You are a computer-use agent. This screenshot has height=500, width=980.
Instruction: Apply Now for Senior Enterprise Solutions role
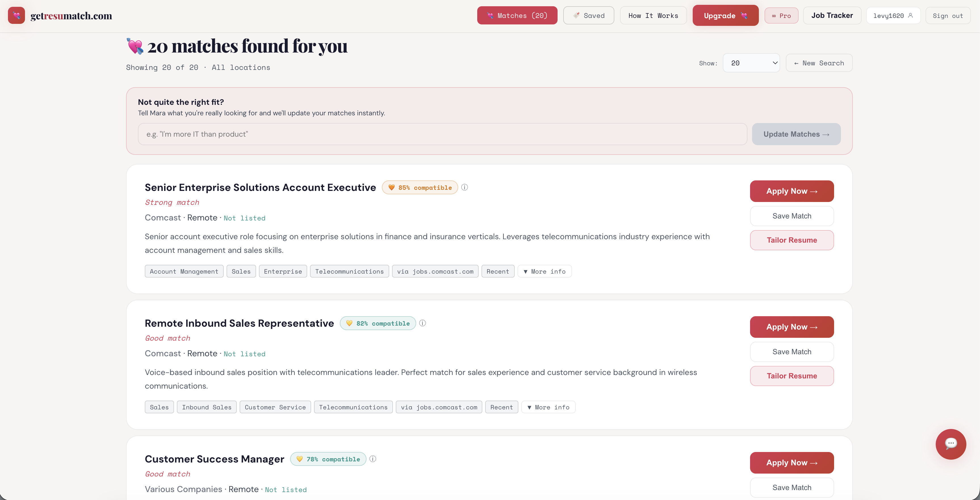click(791, 191)
